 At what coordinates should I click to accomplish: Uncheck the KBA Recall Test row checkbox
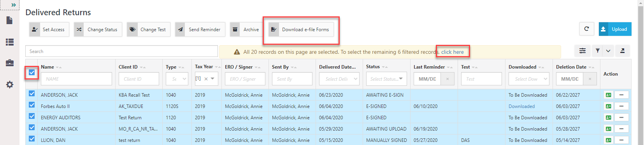[x=32, y=94]
